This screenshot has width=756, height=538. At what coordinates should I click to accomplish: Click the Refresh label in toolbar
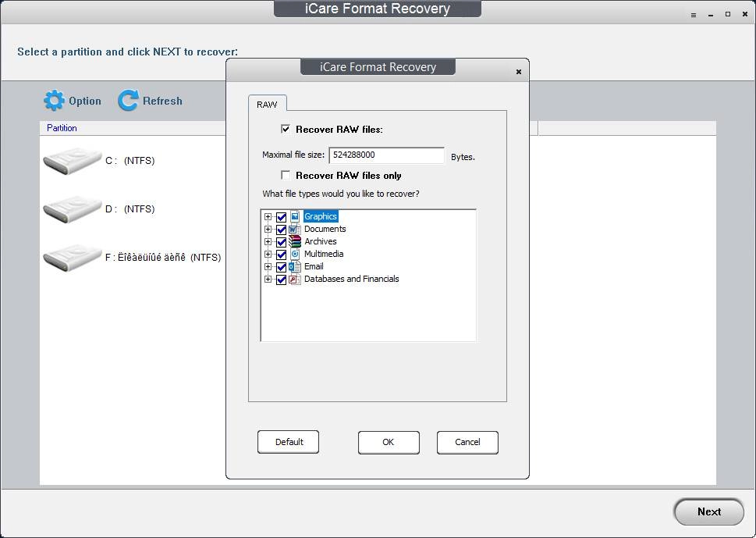point(162,101)
